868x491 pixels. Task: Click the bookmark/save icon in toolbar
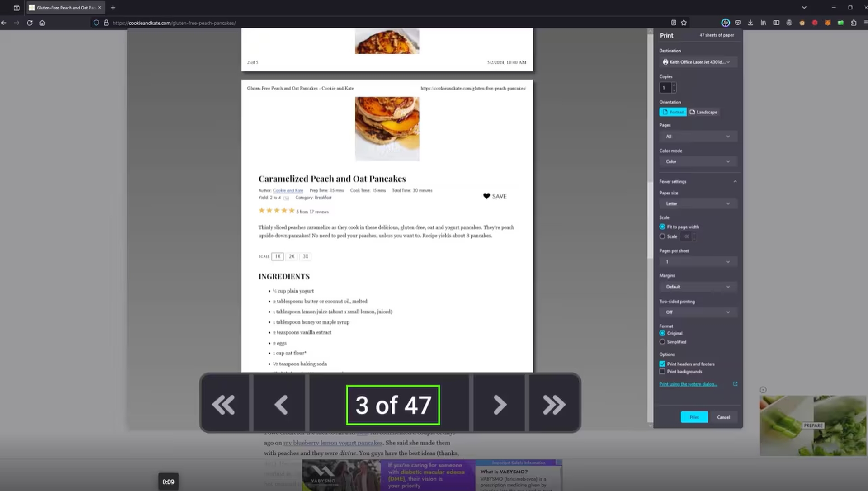[684, 23]
